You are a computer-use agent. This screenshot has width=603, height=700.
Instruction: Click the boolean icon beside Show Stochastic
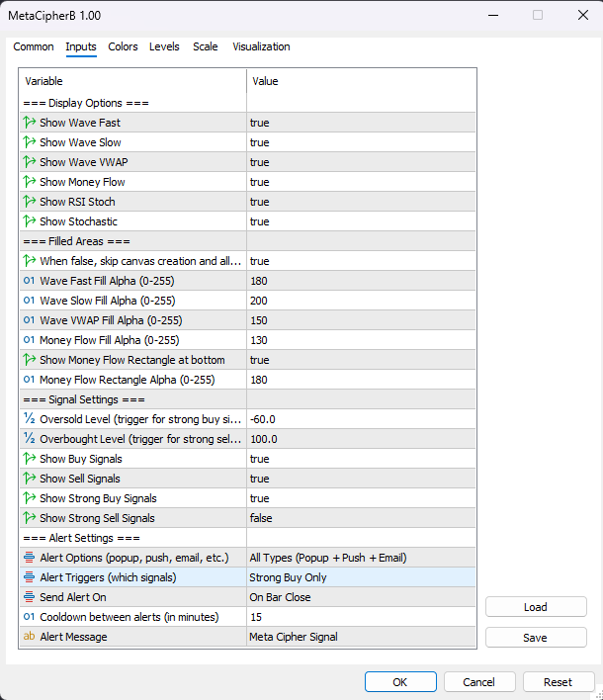30,221
